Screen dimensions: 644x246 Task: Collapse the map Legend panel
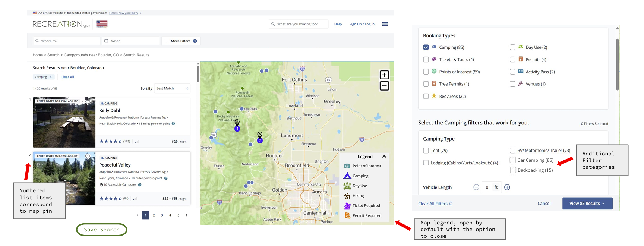click(384, 157)
